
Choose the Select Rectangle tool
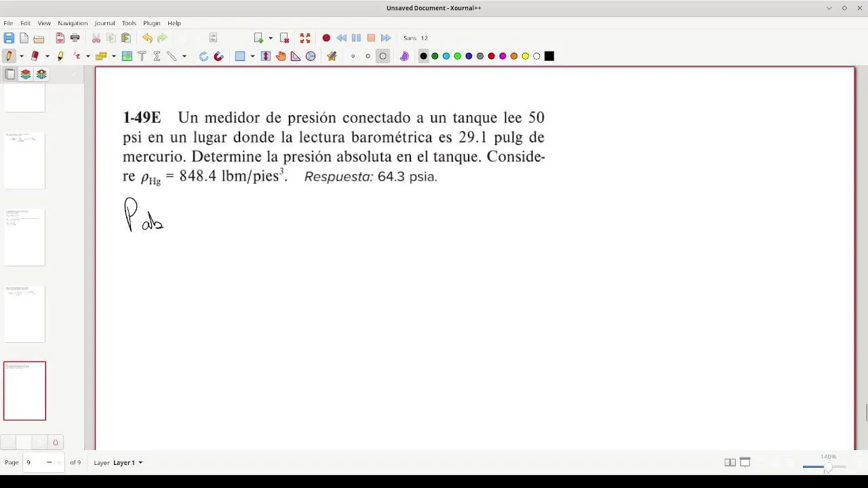(x=240, y=56)
